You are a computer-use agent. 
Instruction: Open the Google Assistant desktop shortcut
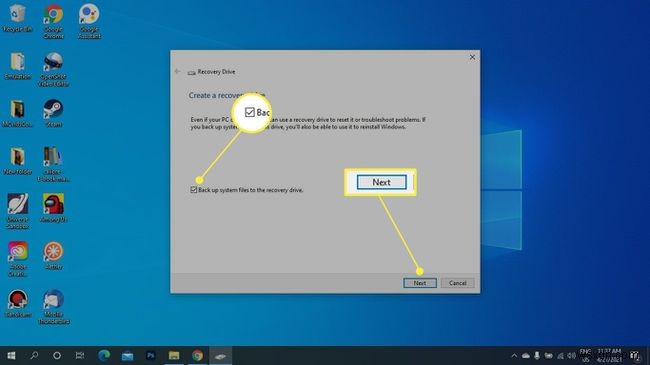point(90,21)
